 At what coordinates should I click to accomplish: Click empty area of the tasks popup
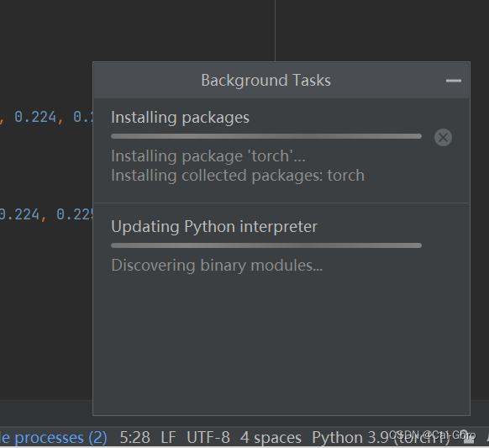281,343
